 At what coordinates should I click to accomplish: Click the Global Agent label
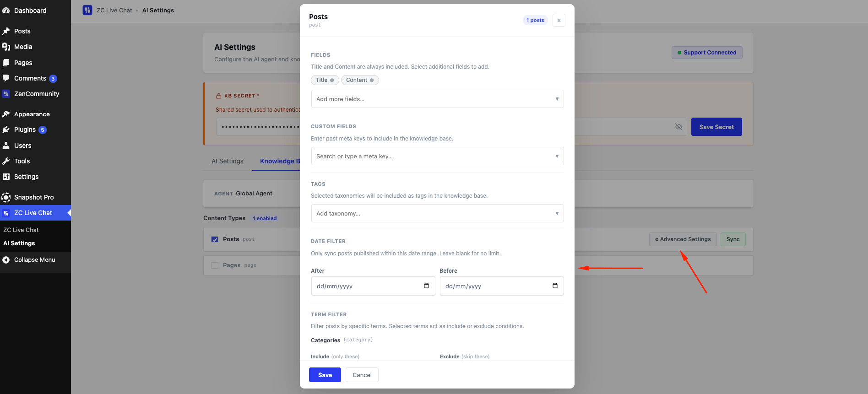pyautogui.click(x=254, y=194)
